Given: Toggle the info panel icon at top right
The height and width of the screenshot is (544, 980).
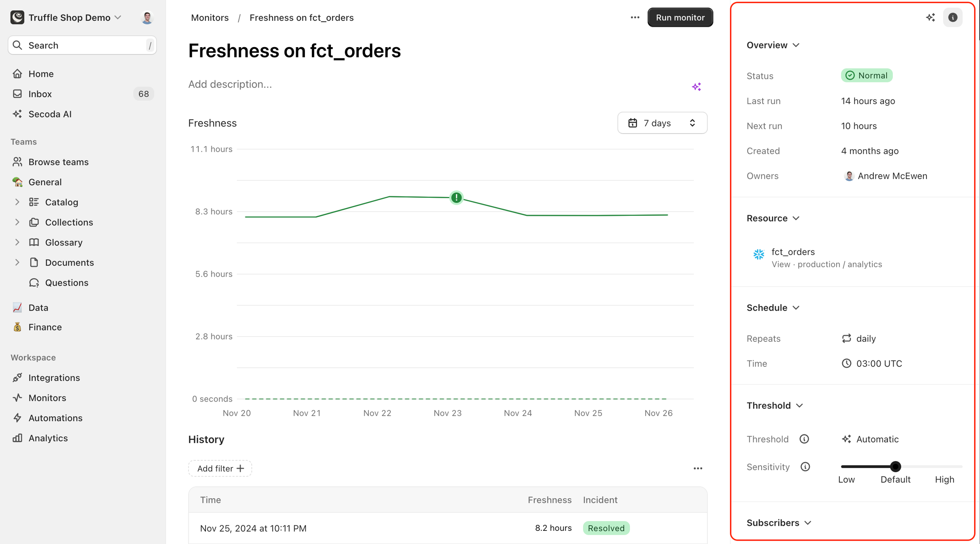Looking at the screenshot, I should [952, 17].
